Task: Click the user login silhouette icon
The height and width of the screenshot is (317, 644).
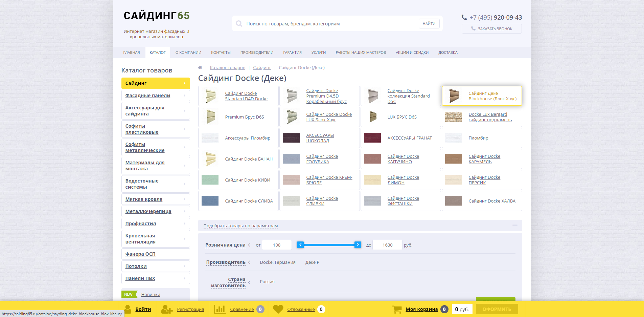Action: (128, 309)
